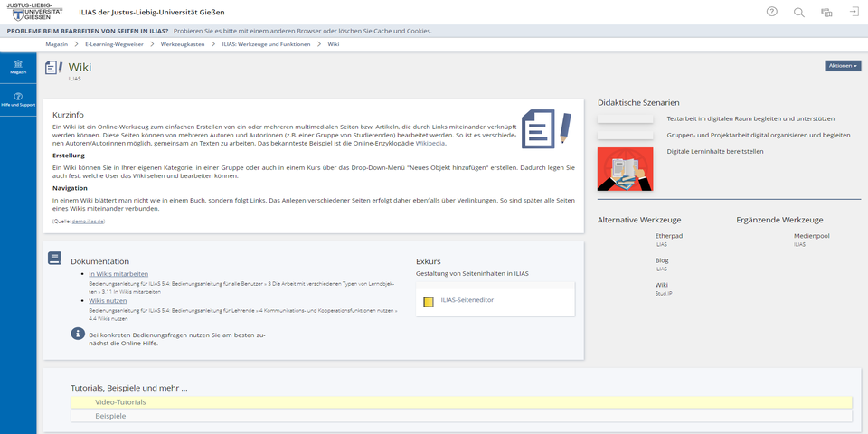Open the Wikis nutzen link
This screenshot has width=868, height=434.
(108, 300)
